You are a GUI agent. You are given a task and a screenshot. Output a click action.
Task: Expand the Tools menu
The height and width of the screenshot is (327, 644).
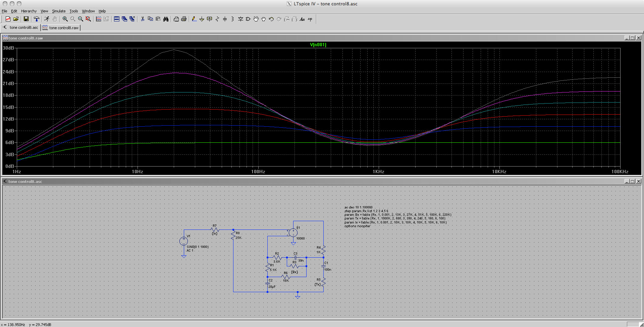(x=74, y=11)
